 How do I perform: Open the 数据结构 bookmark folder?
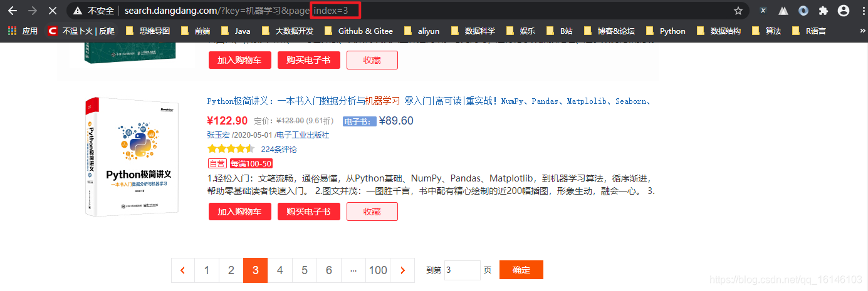click(719, 31)
